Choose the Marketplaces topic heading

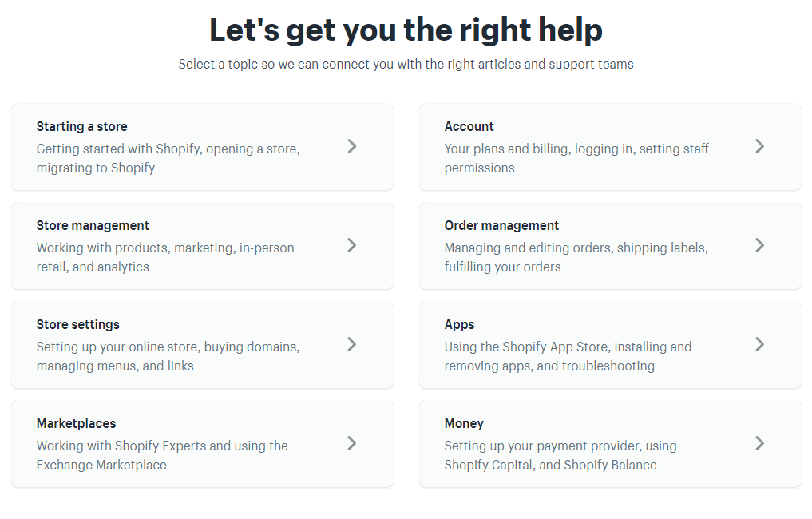[76, 424]
